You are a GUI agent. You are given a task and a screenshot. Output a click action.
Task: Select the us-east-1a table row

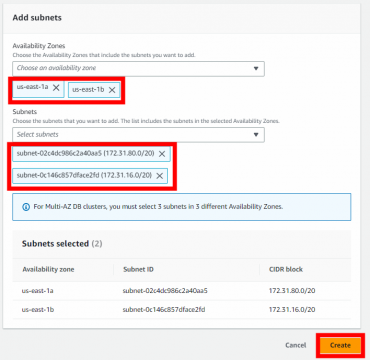click(x=182, y=291)
